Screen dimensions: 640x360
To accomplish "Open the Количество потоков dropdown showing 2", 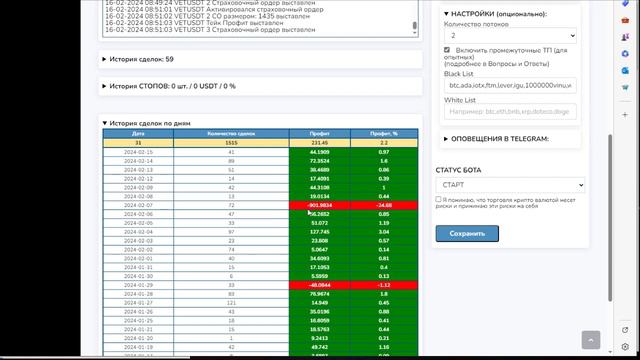I will 510,36.
